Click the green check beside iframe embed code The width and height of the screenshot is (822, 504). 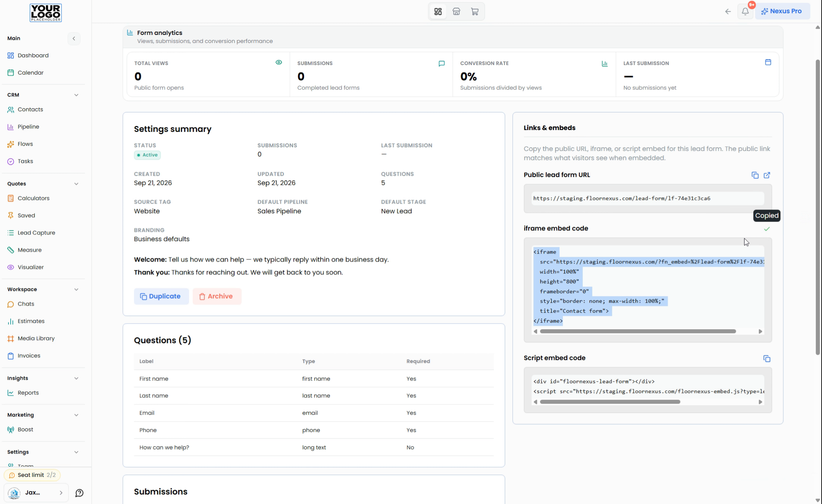point(766,229)
